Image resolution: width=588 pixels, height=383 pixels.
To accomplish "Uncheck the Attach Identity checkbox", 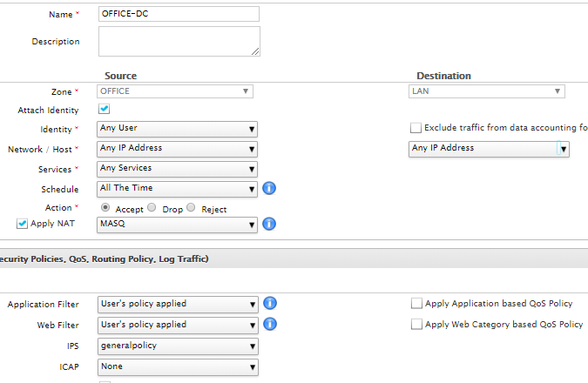I will 104,109.
